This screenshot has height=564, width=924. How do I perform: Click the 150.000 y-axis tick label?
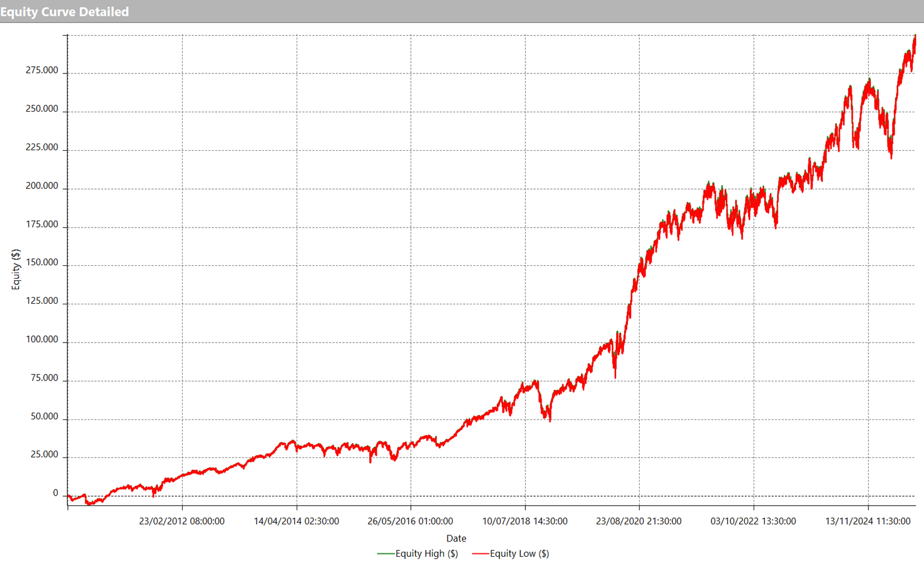(x=41, y=262)
